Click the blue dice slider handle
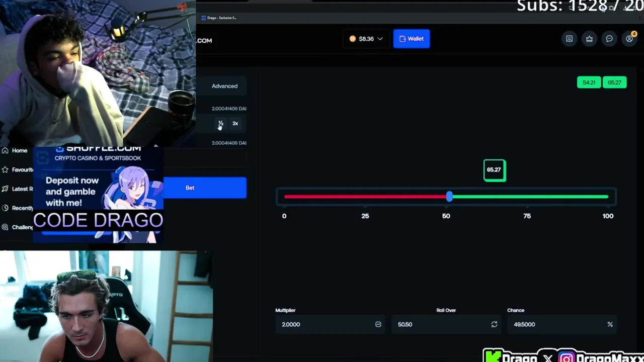644x362 pixels. pyautogui.click(x=449, y=197)
